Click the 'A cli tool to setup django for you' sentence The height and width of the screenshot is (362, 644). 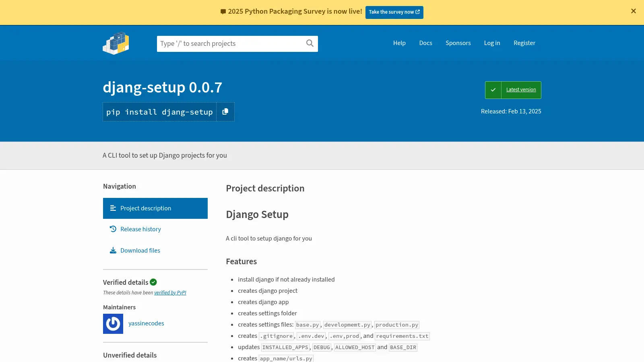(x=269, y=239)
